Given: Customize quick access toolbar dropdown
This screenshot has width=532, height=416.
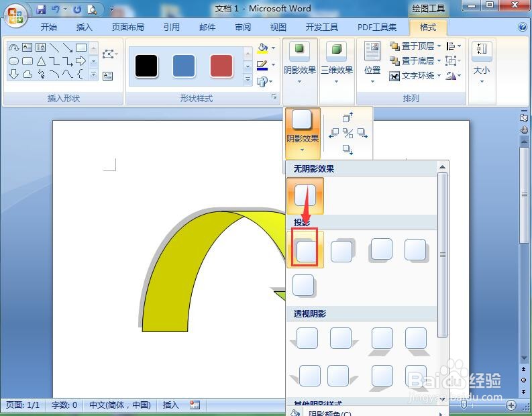Looking at the screenshot, I should (x=111, y=9).
